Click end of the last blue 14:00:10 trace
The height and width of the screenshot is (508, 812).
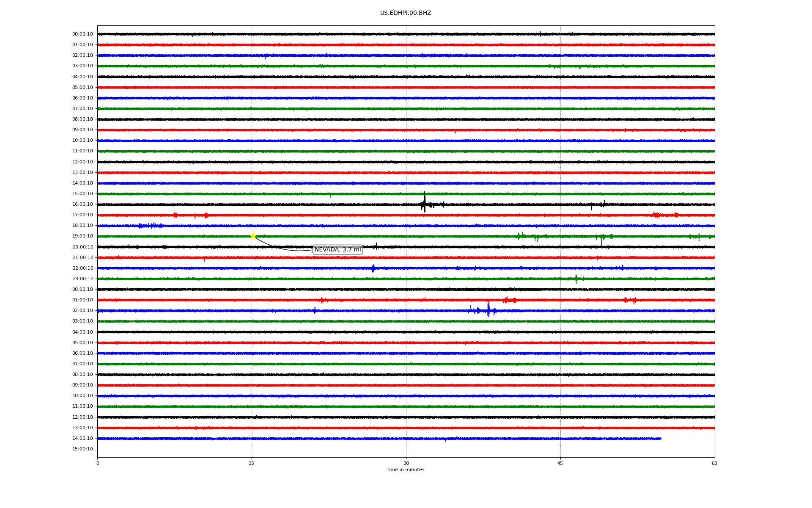(660, 439)
